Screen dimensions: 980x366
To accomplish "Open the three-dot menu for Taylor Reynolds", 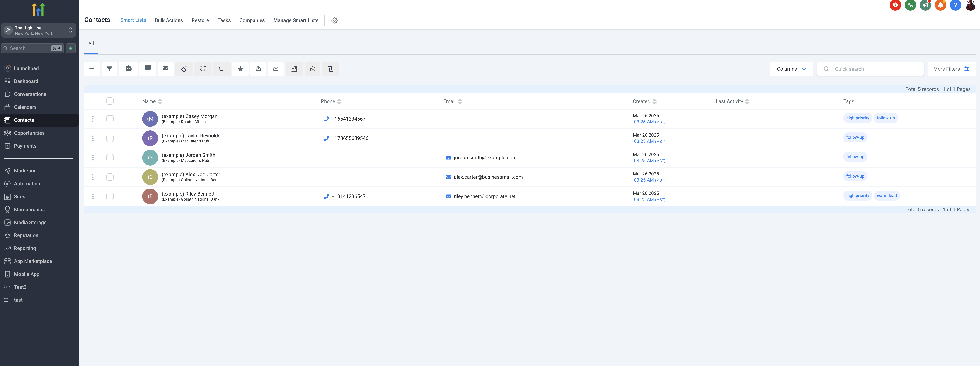I will (x=93, y=138).
